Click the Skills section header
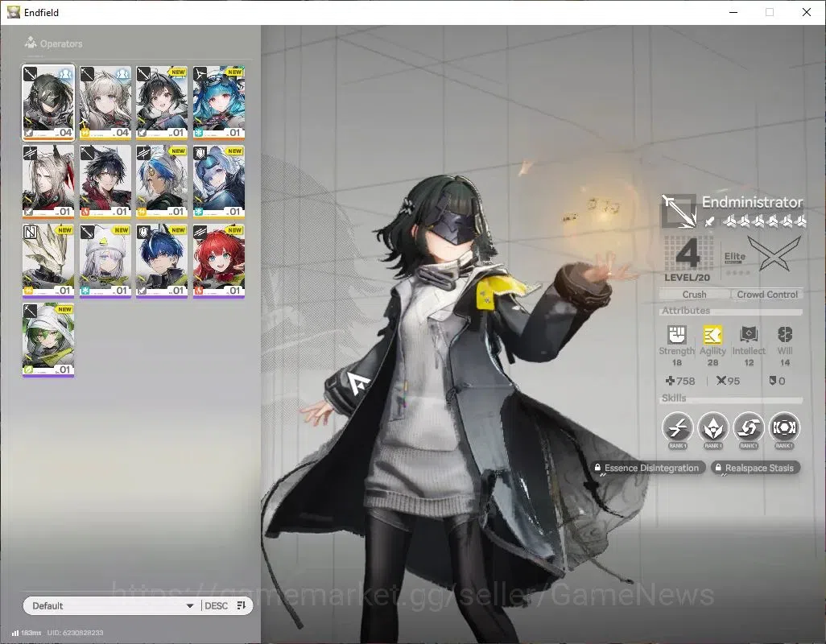The height and width of the screenshot is (644, 826). pos(674,398)
